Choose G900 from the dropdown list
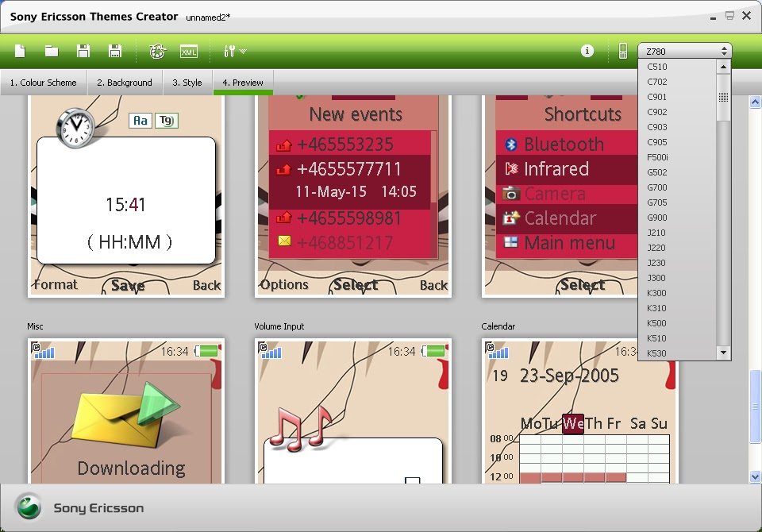 click(677, 218)
